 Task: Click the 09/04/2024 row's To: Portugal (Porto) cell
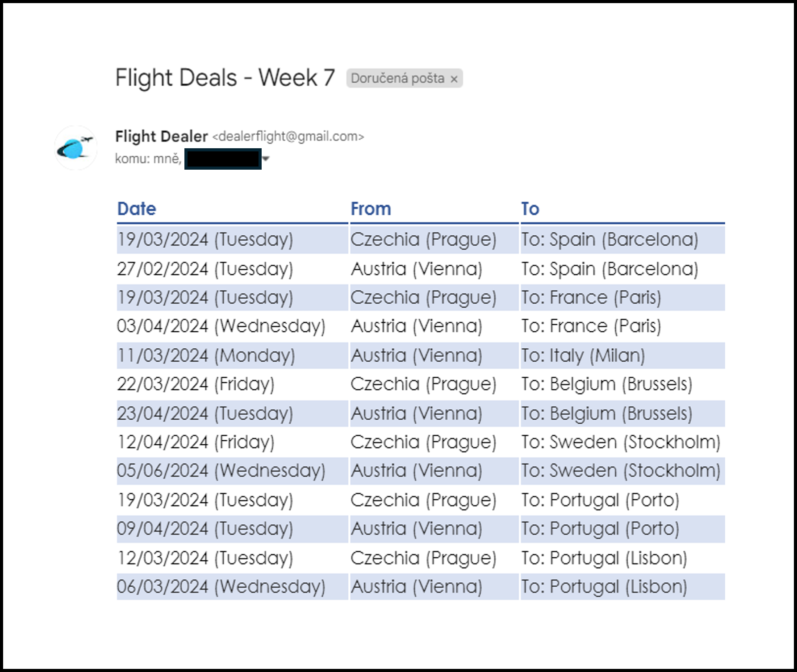click(x=623, y=529)
